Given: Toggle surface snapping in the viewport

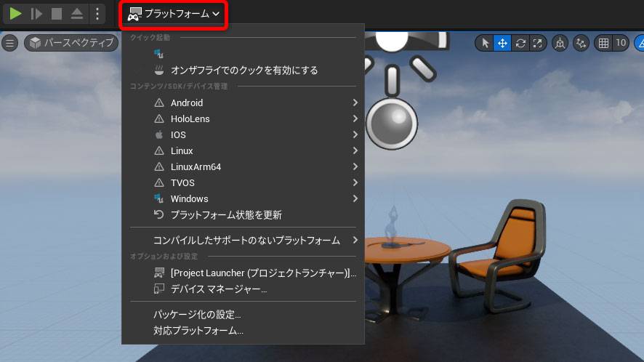Looking at the screenshot, I should pos(581,43).
